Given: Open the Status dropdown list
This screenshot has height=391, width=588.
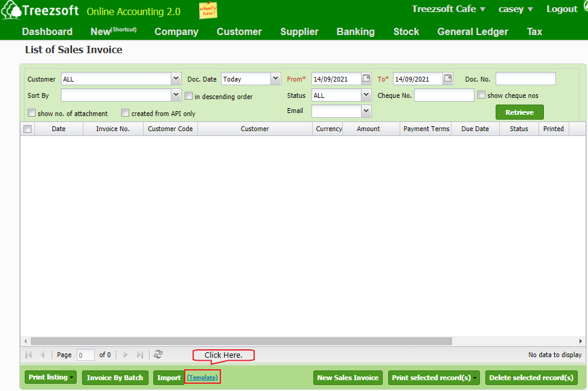Looking at the screenshot, I should click(x=366, y=95).
